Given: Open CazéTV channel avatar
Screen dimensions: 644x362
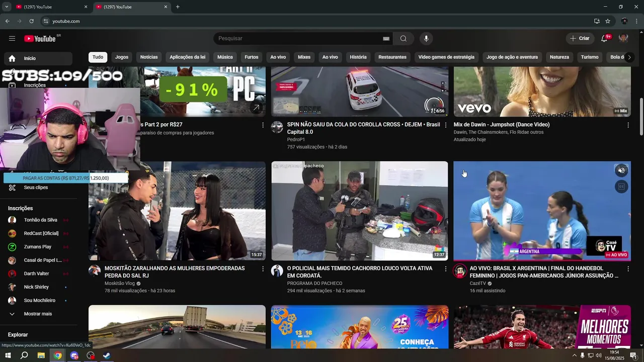Looking at the screenshot, I should click(x=460, y=270).
